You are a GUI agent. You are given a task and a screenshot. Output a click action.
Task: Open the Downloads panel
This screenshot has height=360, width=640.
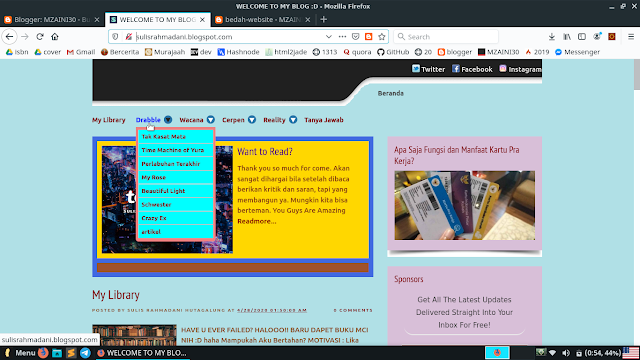tap(551, 37)
